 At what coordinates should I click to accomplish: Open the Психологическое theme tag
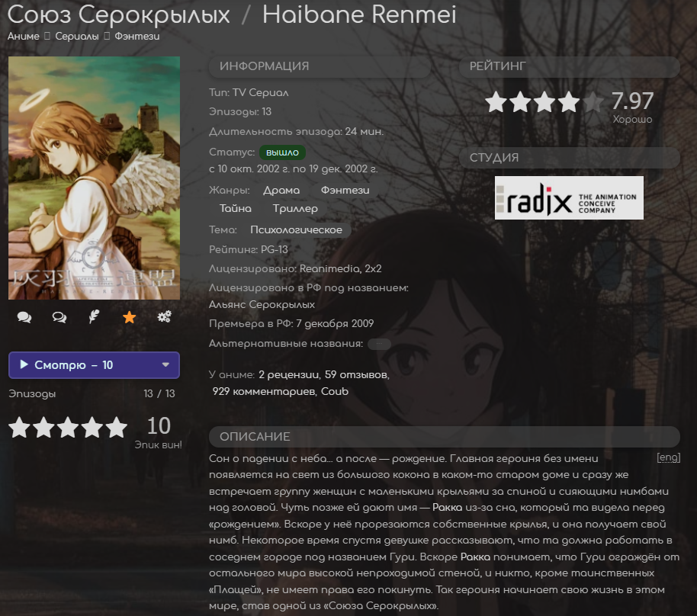click(x=296, y=229)
